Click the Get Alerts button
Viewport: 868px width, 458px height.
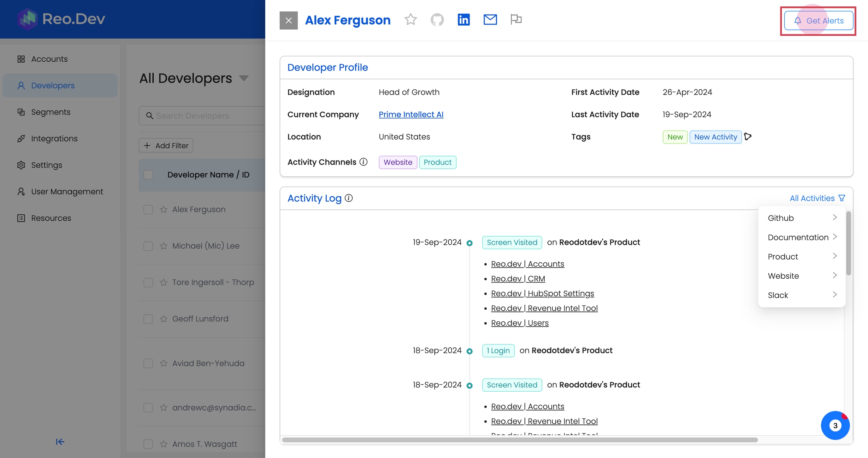click(818, 21)
